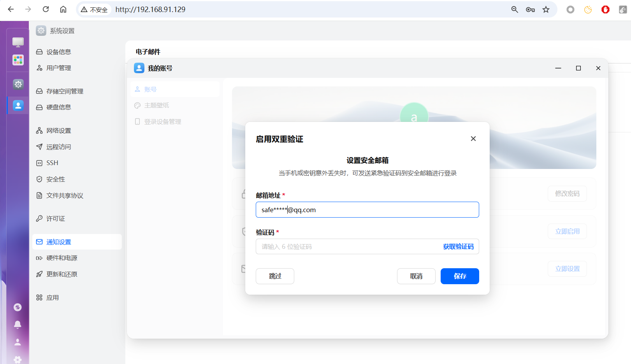Open SSH settings from the sidebar
The height and width of the screenshot is (364, 631).
(x=53, y=163)
